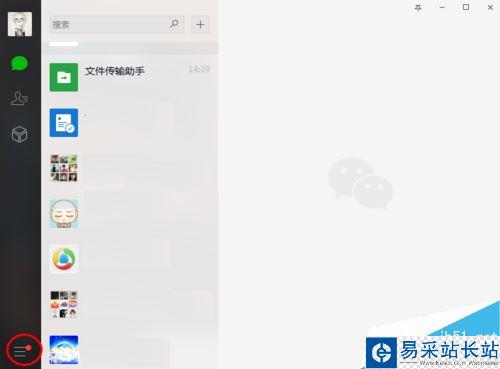Image resolution: width=500 pixels, height=369 pixels.
Task: Open the chat with bald cartoon avatar
Action: click(x=130, y=213)
